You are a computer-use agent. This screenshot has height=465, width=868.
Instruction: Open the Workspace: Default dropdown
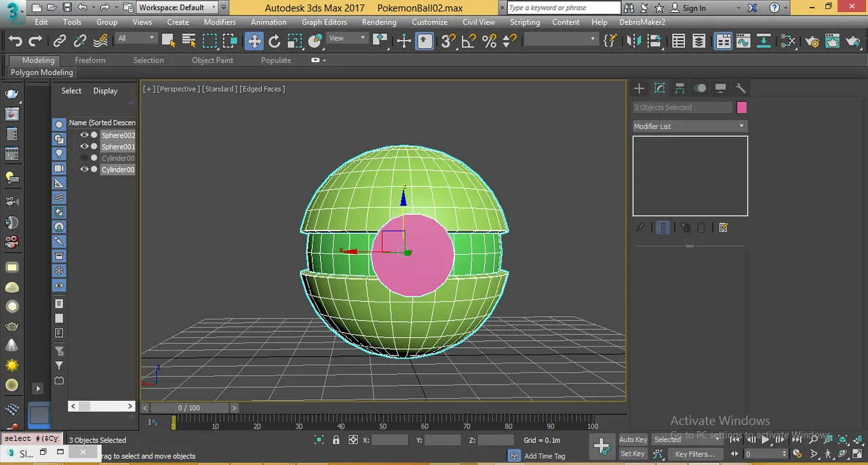tap(177, 7)
